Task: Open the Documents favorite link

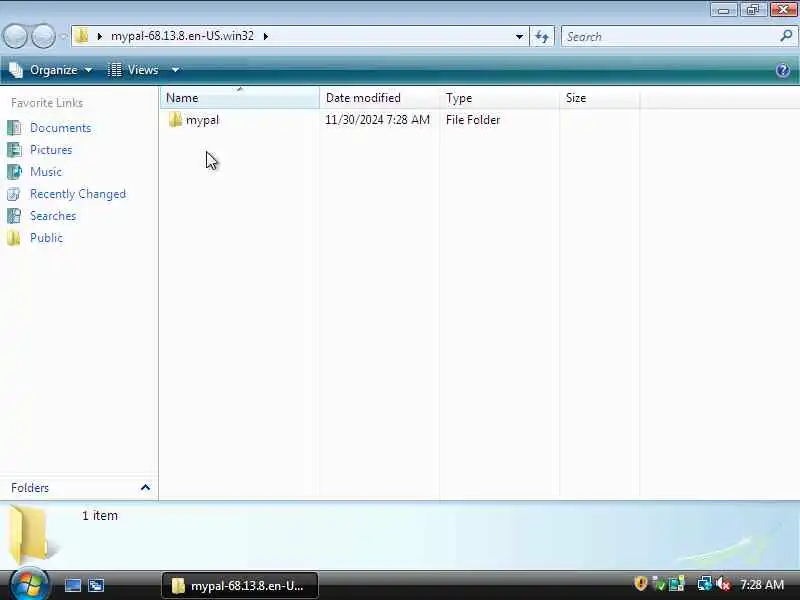Action: pyautogui.click(x=60, y=128)
